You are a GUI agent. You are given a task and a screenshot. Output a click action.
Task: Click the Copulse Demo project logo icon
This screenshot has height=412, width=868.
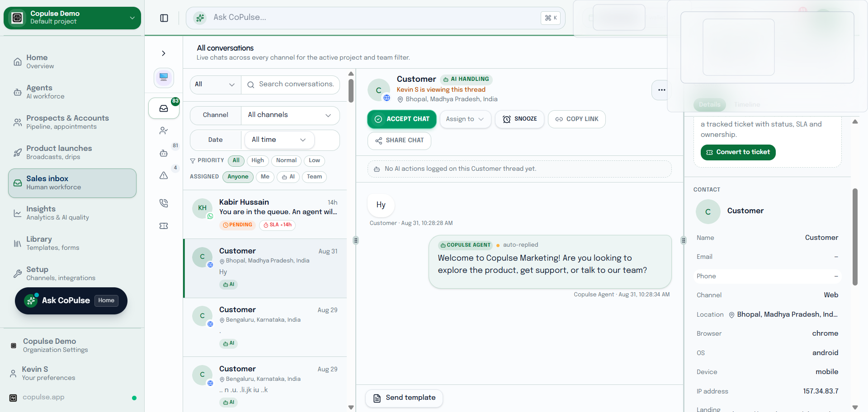17,18
